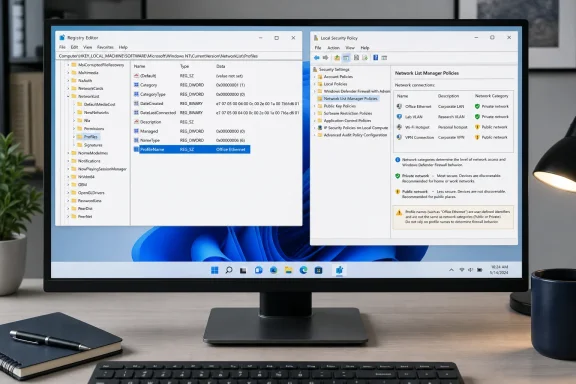This screenshot has width=576, height=384.
Task: Click the blue Help icon in the toolbar
Action: pos(375,58)
